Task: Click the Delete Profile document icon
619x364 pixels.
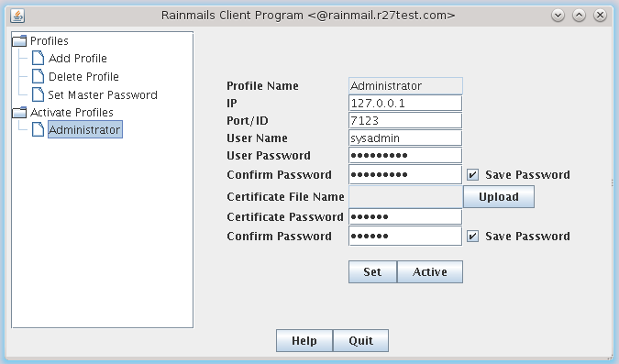Action: click(38, 76)
